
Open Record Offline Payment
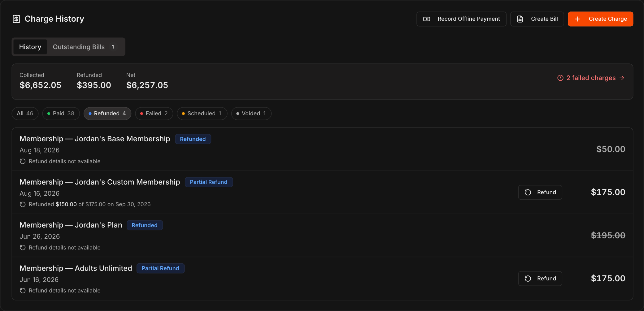pyautogui.click(x=461, y=19)
